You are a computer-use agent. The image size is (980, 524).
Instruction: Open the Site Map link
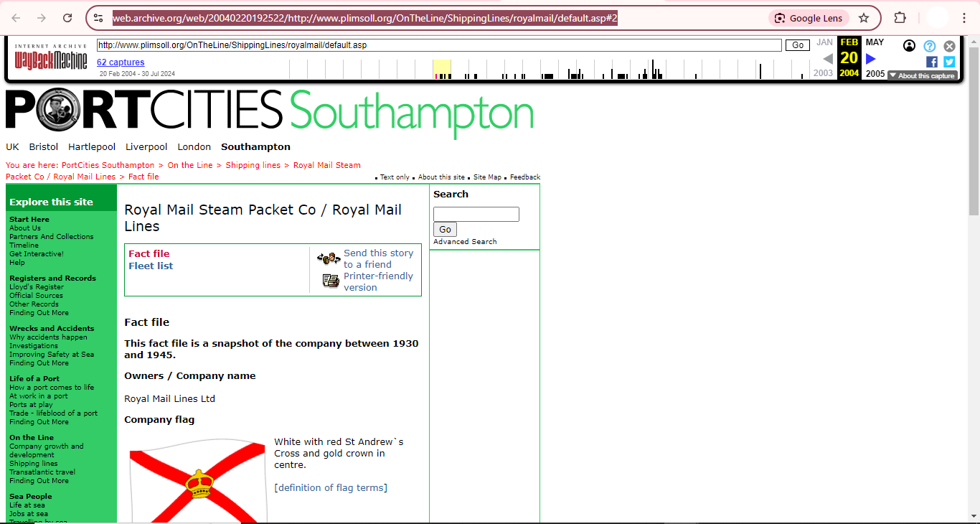[x=487, y=177]
